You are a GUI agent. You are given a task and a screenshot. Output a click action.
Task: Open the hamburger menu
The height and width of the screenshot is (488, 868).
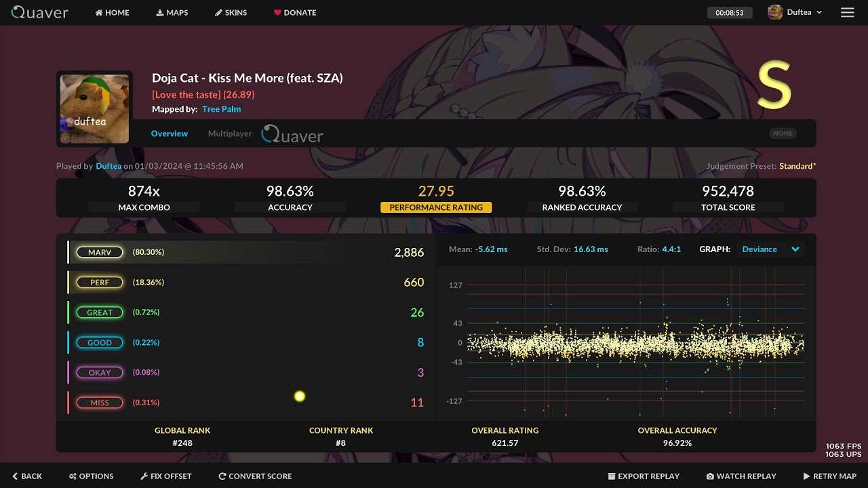tap(847, 12)
